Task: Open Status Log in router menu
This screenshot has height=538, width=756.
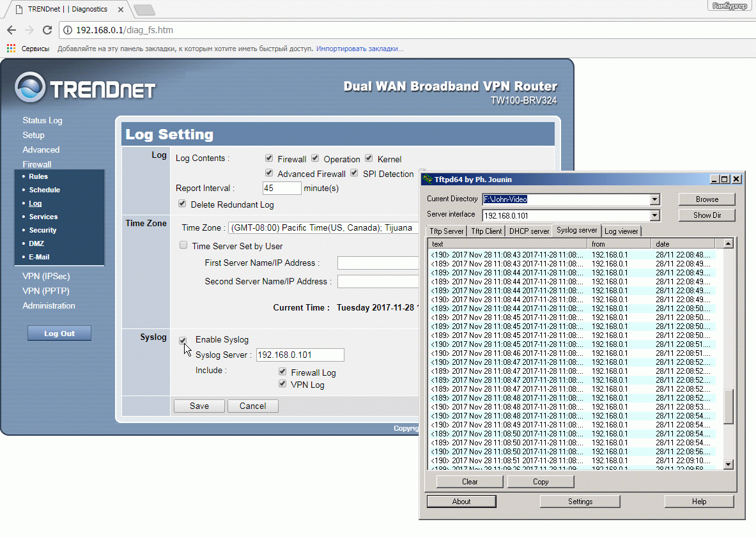Action: point(42,121)
